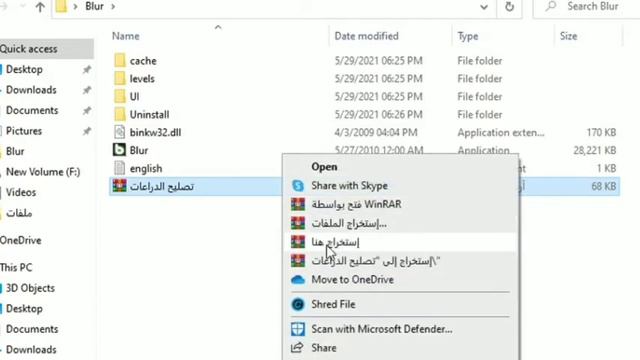
Task: Select the english text file icon
Action: (x=119, y=168)
